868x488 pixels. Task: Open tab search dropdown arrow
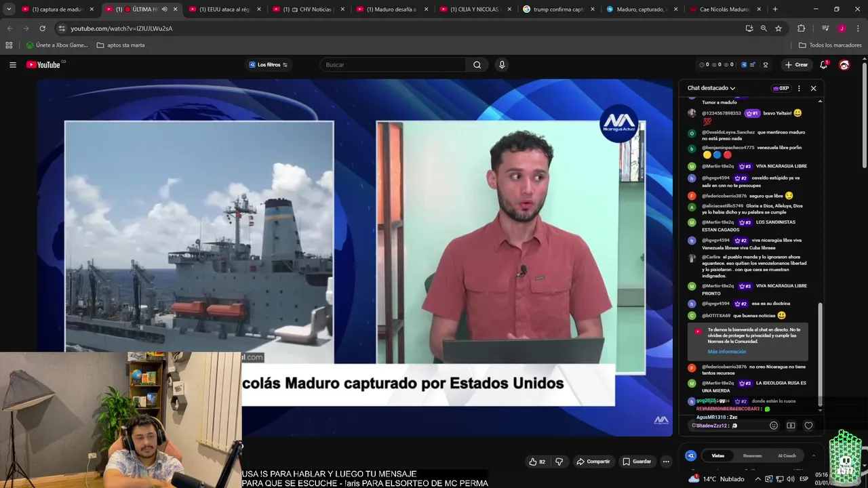pyautogui.click(x=9, y=9)
